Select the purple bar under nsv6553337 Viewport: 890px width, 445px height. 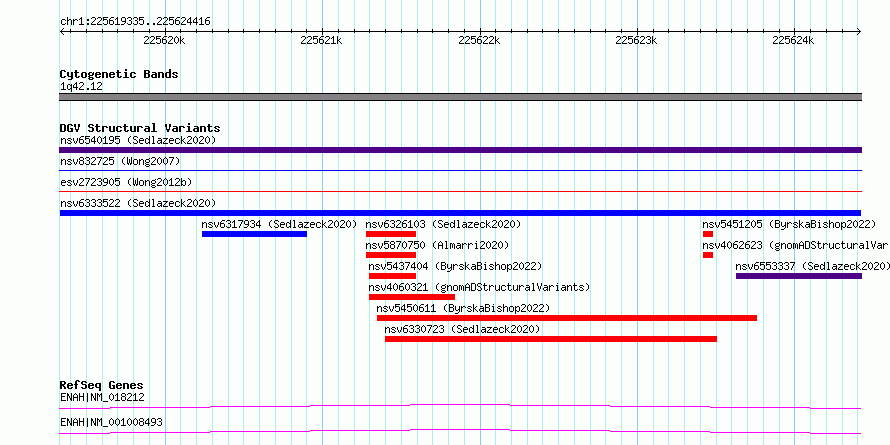[799, 276]
